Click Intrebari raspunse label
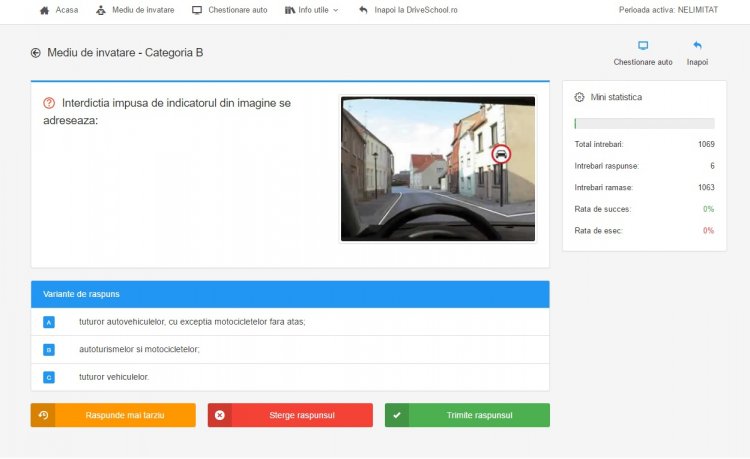Image resolution: width=750 pixels, height=459 pixels. [x=607, y=166]
